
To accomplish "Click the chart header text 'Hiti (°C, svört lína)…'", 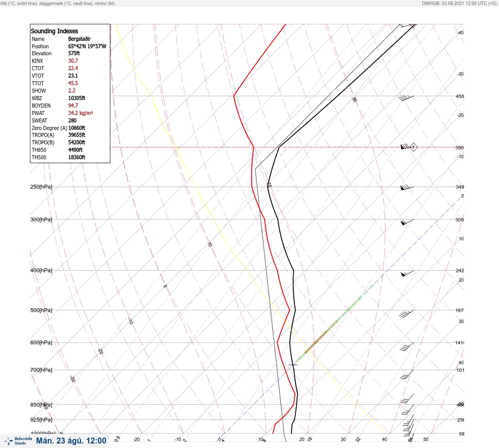I will pyautogui.click(x=58, y=3).
